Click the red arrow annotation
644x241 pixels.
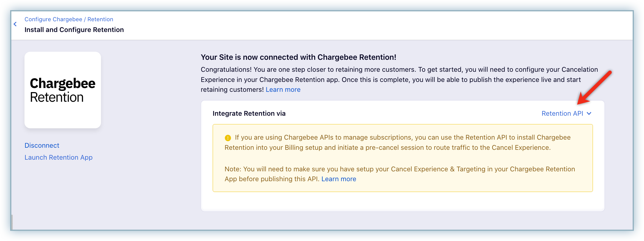point(594,88)
